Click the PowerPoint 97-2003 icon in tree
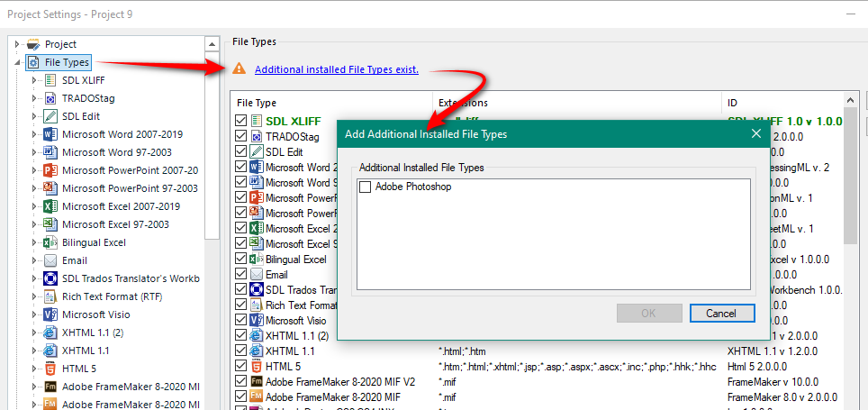 [x=50, y=188]
